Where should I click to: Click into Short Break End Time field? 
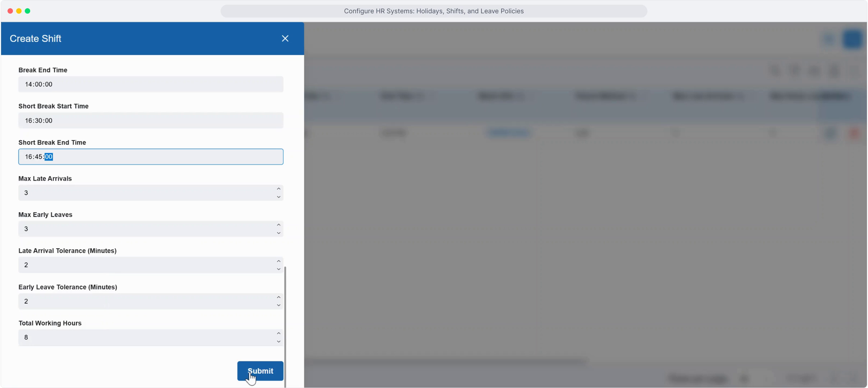pos(151,157)
